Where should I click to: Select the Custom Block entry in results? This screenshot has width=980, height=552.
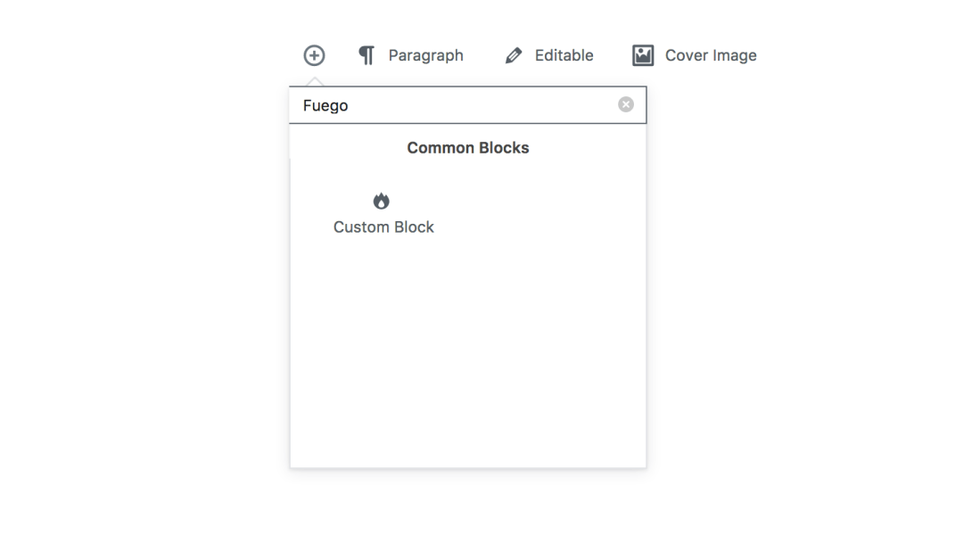383,214
